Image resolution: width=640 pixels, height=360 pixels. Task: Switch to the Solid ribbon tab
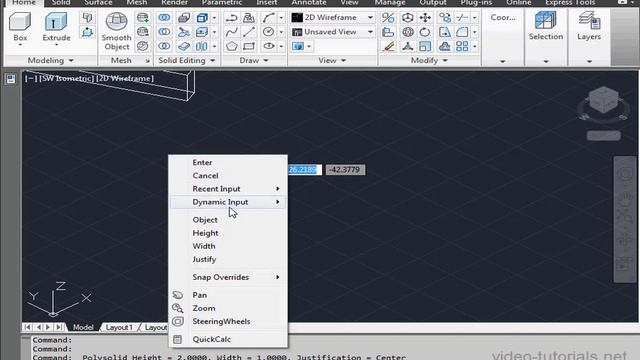[x=61, y=2]
